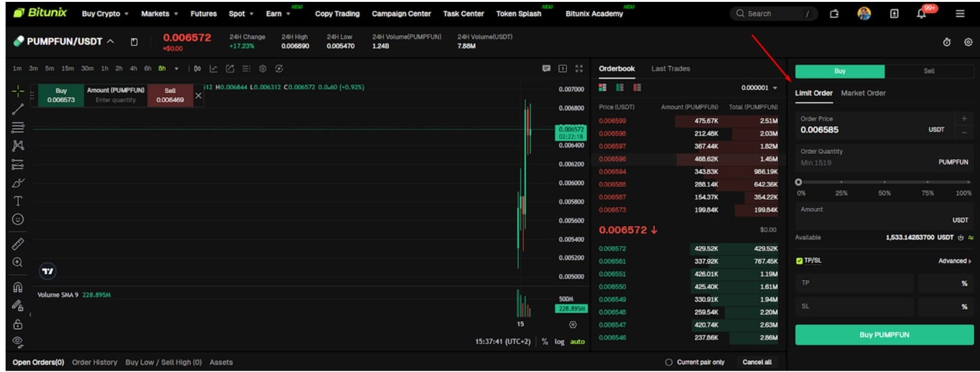Select the text annotation tool
980x372 pixels.
pos(18,201)
